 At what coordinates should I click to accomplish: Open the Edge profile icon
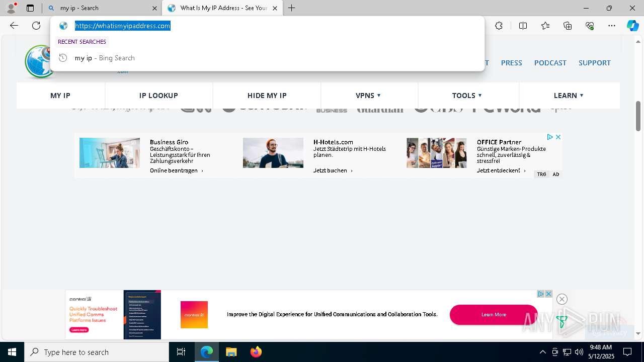[x=11, y=8]
